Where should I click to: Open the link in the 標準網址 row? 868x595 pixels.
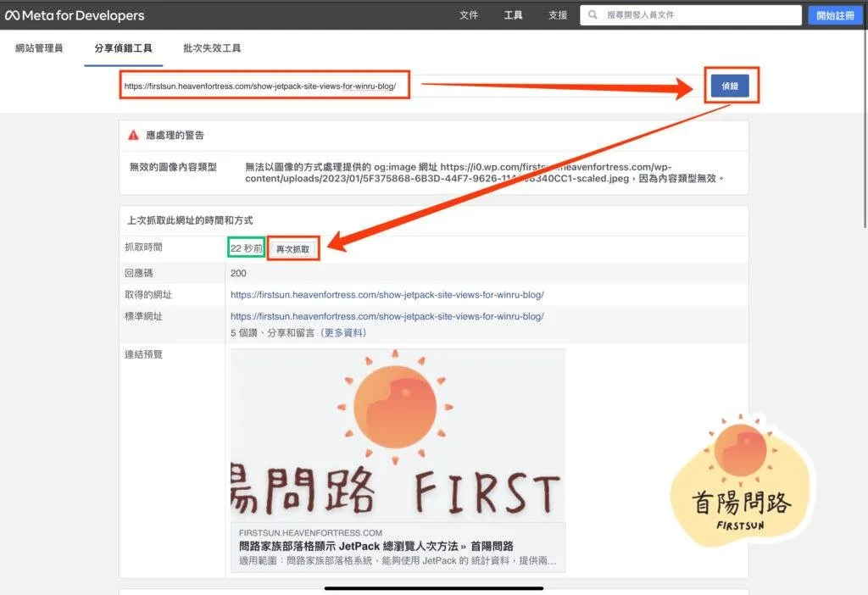387,316
